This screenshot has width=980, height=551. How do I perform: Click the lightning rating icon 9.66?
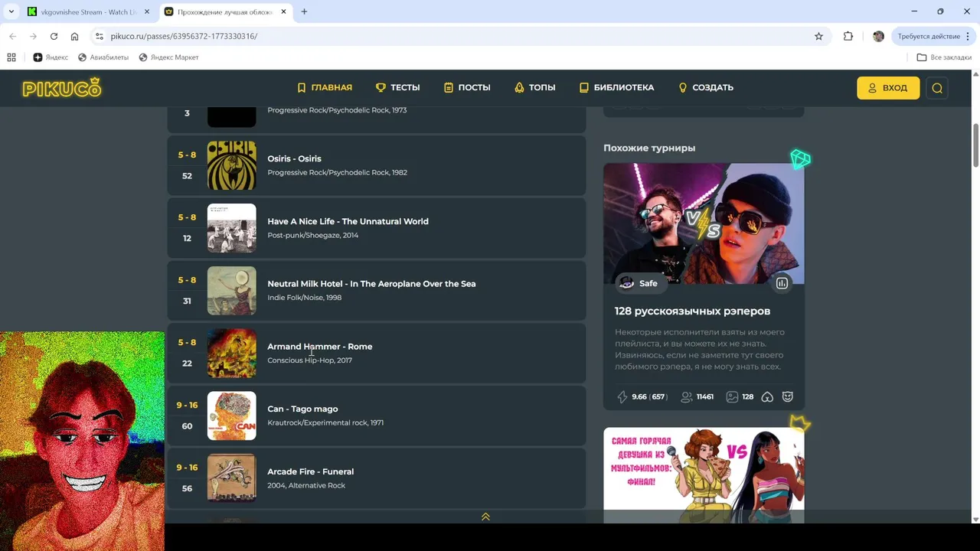pos(622,397)
